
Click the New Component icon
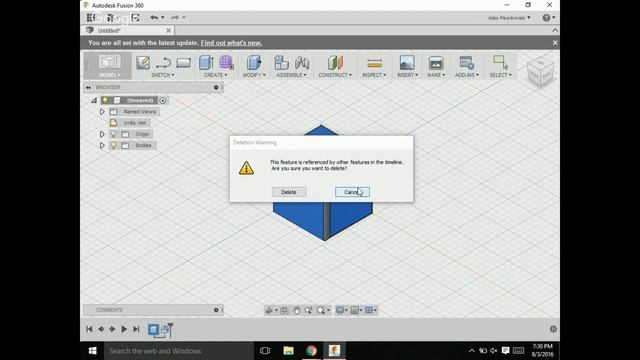pyautogui.click(x=281, y=62)
